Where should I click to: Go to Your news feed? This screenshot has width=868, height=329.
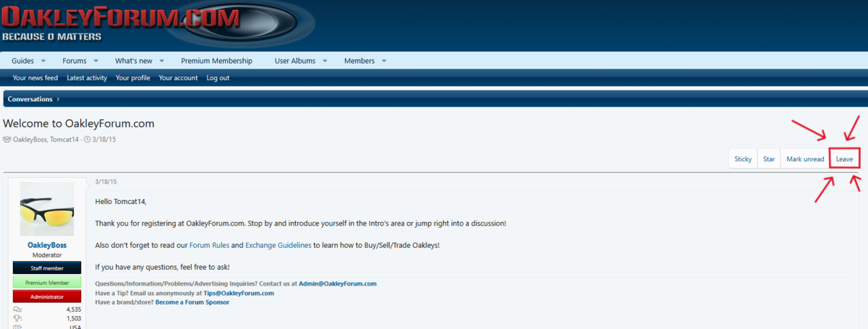click(x=35, y=78)
